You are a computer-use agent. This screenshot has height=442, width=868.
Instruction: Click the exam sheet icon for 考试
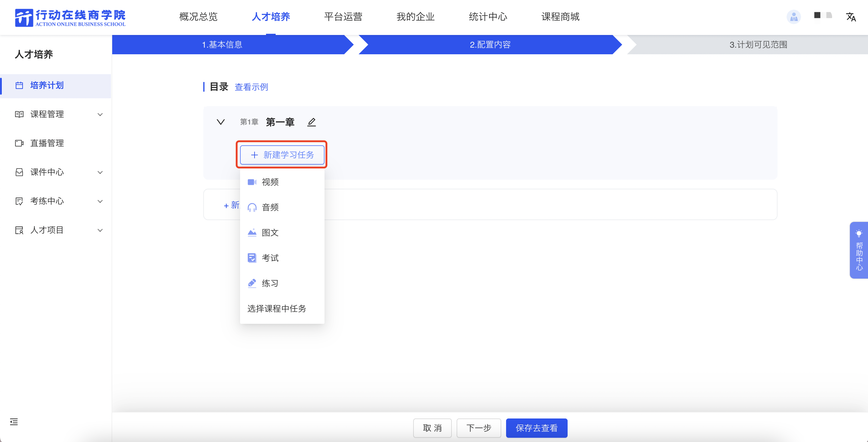click(x=252, y=258)
